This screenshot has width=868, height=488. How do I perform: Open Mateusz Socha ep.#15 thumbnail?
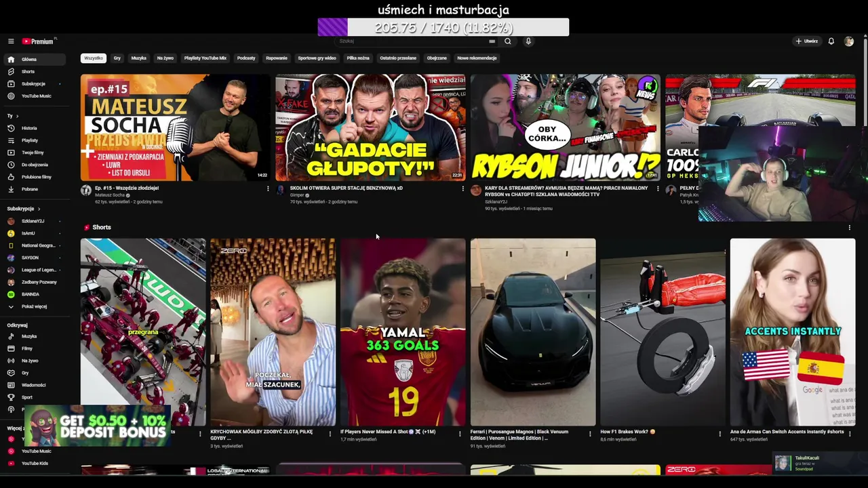click(x=175, y=127)
